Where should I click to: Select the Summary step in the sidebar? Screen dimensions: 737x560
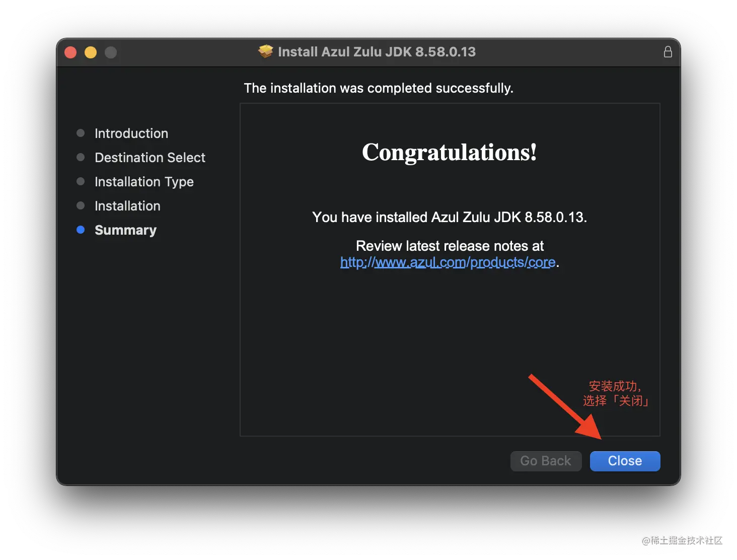click(125, 230)
